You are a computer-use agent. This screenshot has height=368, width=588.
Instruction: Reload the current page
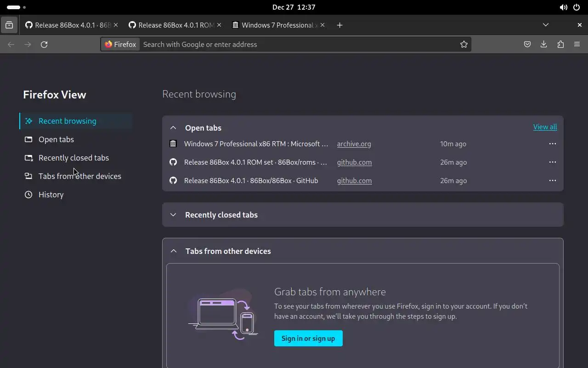pyautogui.click(x=44, y=45)
